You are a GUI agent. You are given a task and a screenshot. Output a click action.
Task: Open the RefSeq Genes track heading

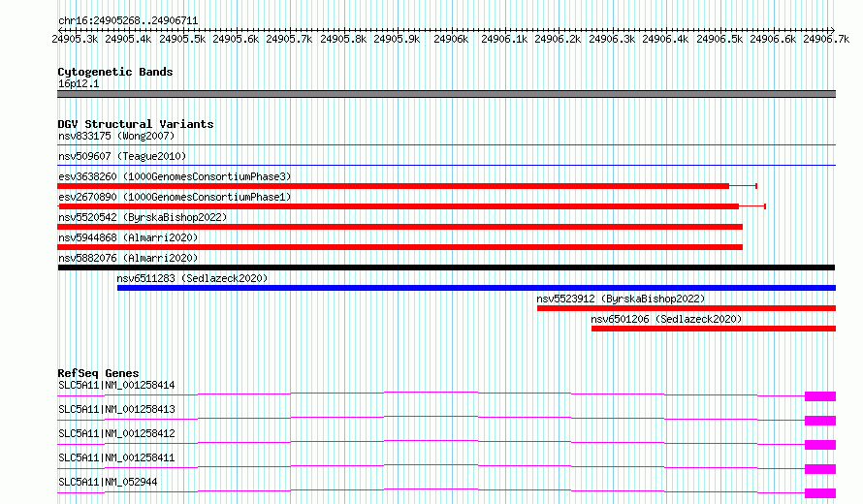click(98, 373)
